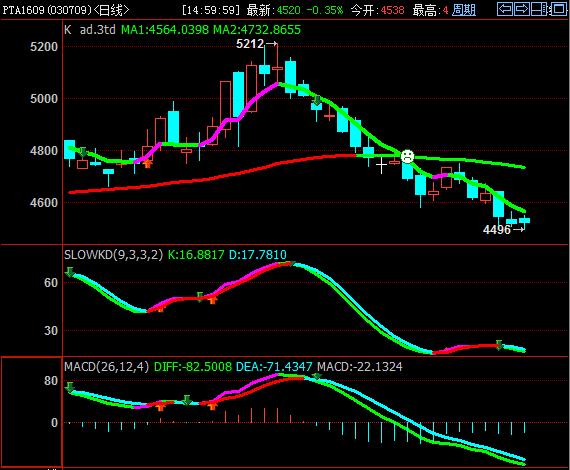Click the D:17.7810 value
The image size is (570, 470).
click(258, 254)
